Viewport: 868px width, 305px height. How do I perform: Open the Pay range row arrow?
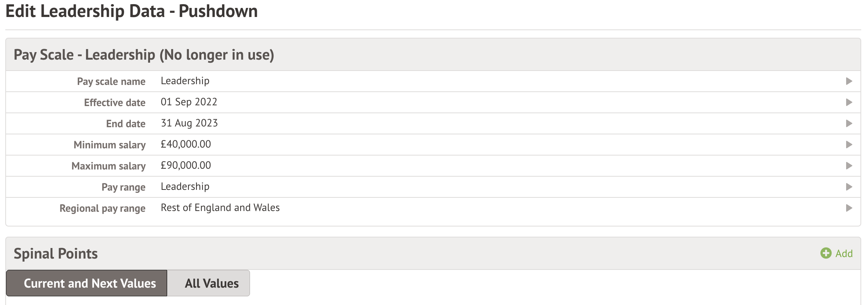click(849, 187)
